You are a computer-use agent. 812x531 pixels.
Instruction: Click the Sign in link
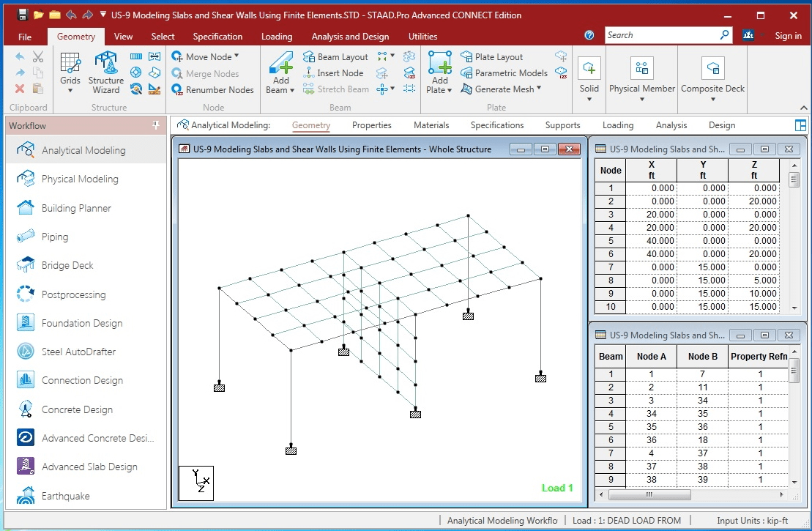[789, 36]
